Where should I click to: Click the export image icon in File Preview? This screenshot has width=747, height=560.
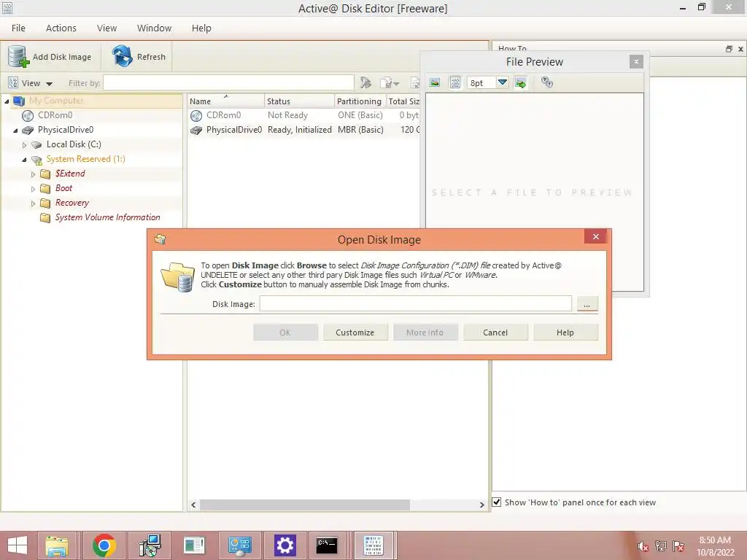pyautogui.click(x=521, y=83)
